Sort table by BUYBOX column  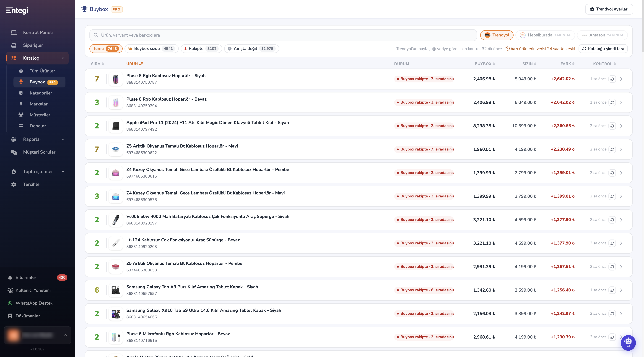click(x=485, y=64)
